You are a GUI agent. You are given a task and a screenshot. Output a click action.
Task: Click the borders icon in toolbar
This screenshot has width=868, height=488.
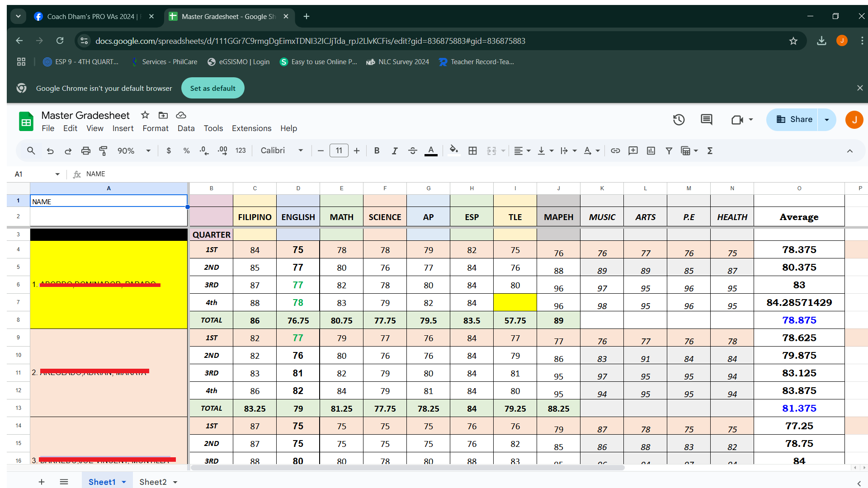pos(472,151)
